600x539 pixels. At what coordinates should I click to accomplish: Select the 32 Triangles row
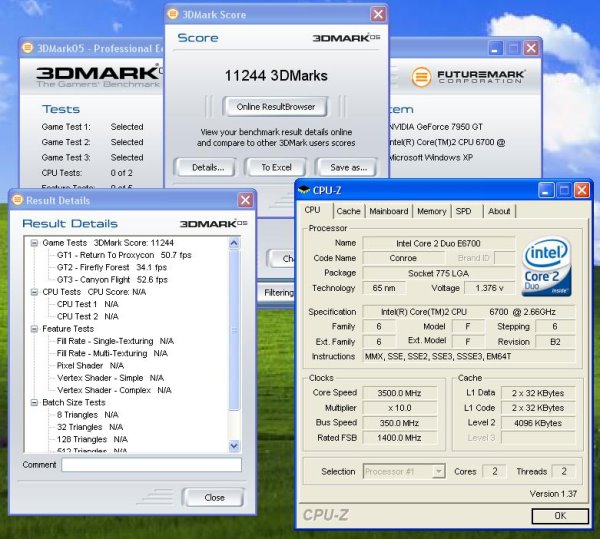[x=90, y=427]
